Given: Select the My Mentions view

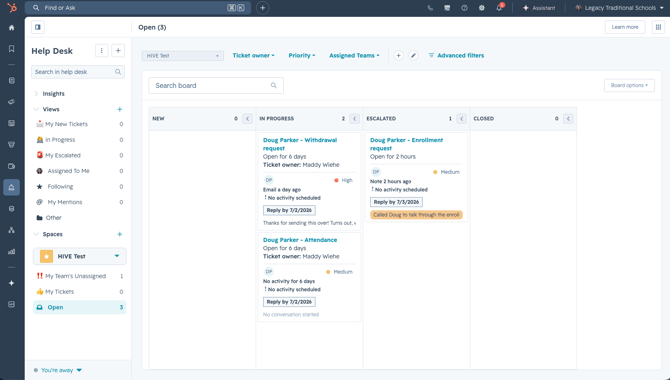Looking at the screenshot, I should click(79, 202).
